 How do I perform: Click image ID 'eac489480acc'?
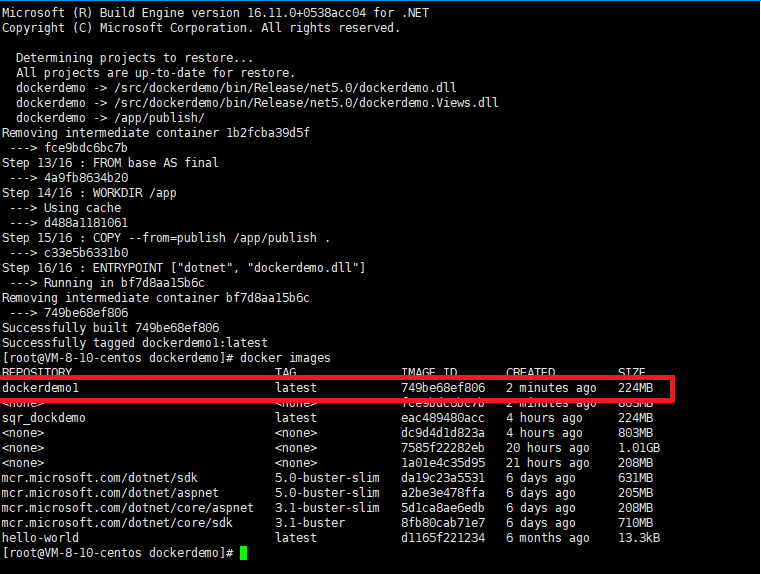point(443,418)
